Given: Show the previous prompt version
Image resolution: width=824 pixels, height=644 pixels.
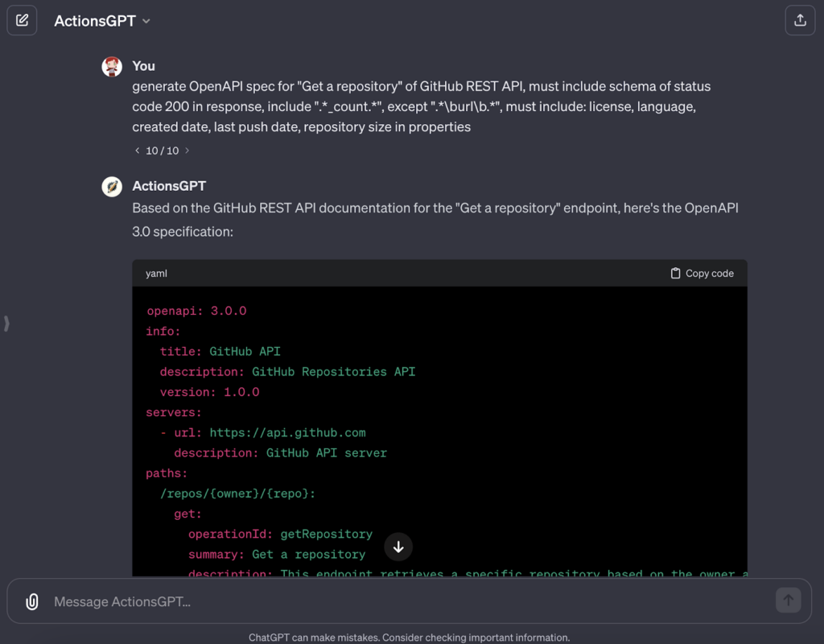Looking at the screenshot, I should pyautogui.click(x=136, y=150).
